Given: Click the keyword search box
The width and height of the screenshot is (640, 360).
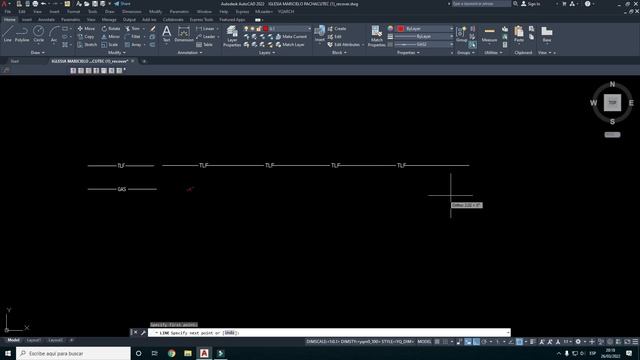Looking at the screenshot, I should (481, 4).
